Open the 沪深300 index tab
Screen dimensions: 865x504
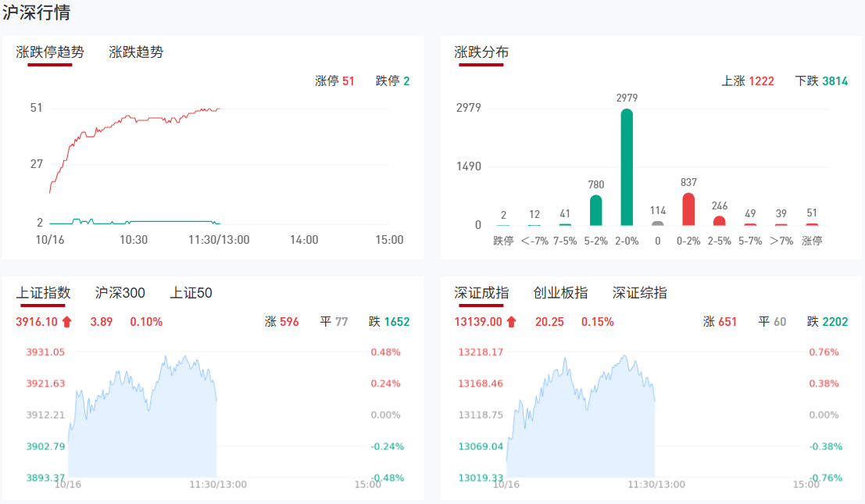click(x=120, y=293)
